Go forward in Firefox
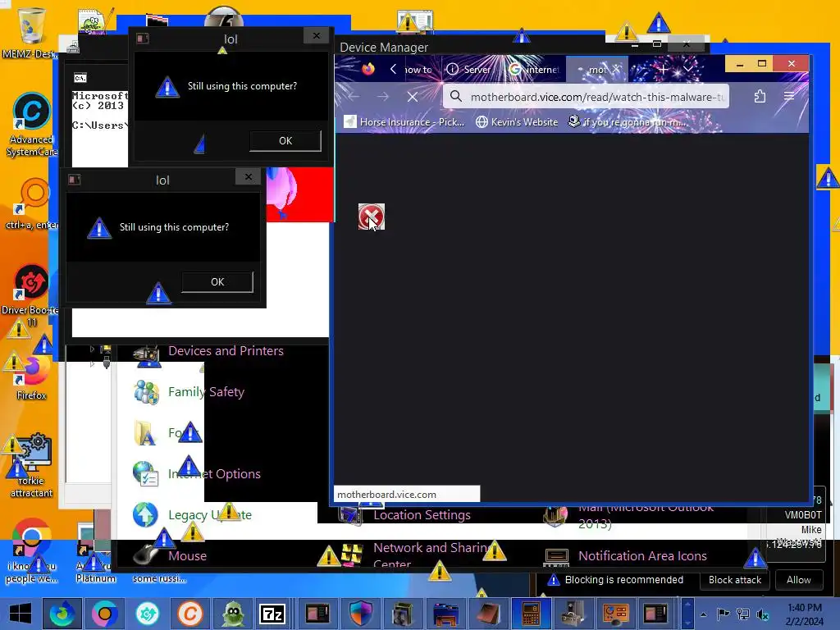840x630 pixels. [x=383, y=97]
